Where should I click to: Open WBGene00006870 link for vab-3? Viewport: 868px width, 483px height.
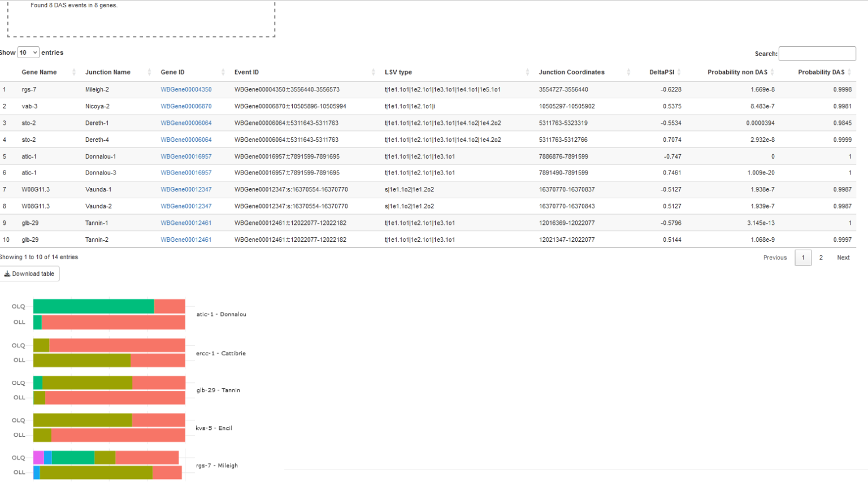click(x=186, y=106)
